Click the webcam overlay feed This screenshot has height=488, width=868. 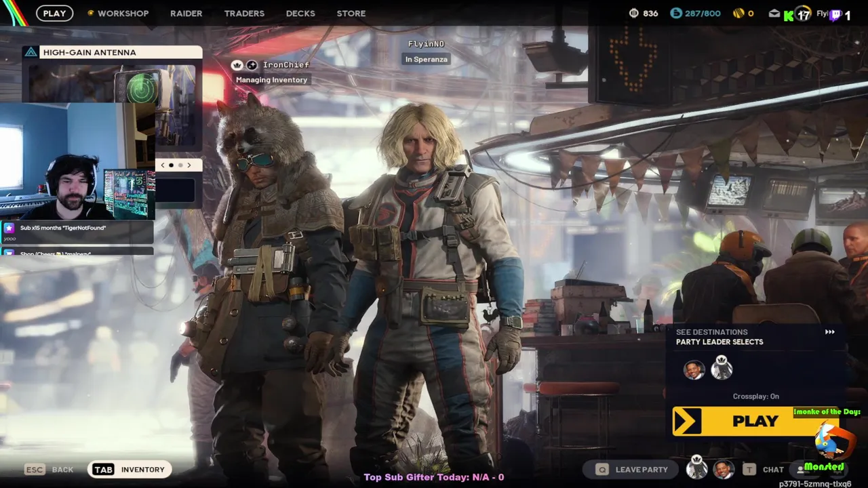pyautogui.click(x=77, y=161)
